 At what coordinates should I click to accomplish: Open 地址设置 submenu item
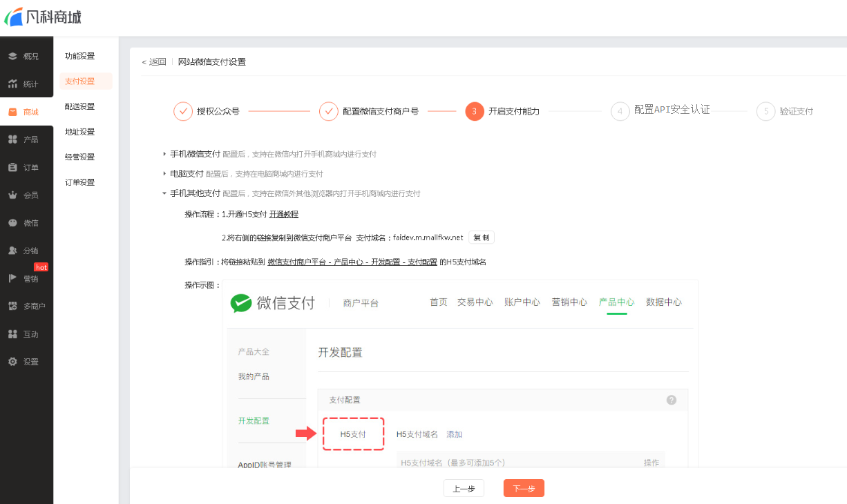tap(79, 132)
